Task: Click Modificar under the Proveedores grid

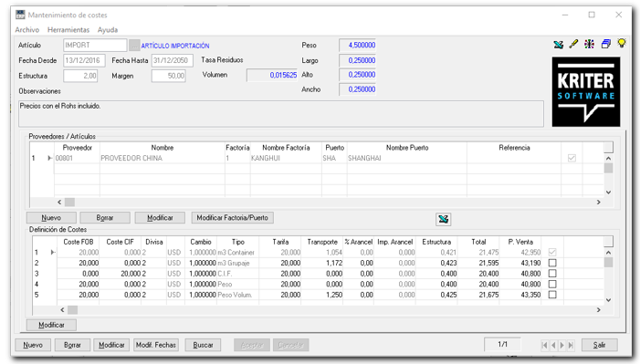Action: [160, 218]
